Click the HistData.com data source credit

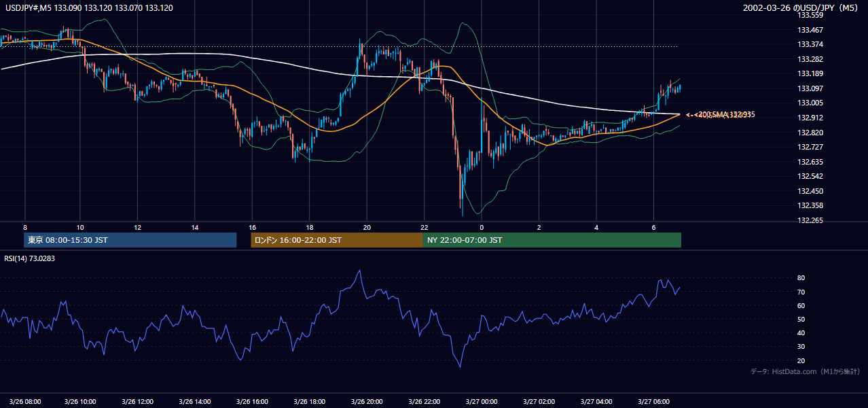pyautogui.click(x=805, y=372)
